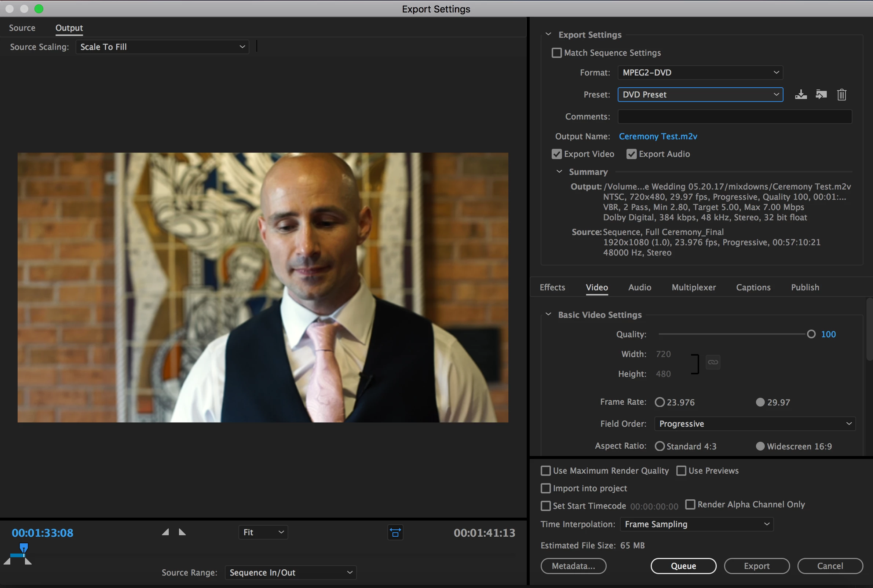The image size is (873, 588).
Task: Open the Format dropdown showing MPEG2-DVD
Action: pyautogui.click(x=700, y=73)
